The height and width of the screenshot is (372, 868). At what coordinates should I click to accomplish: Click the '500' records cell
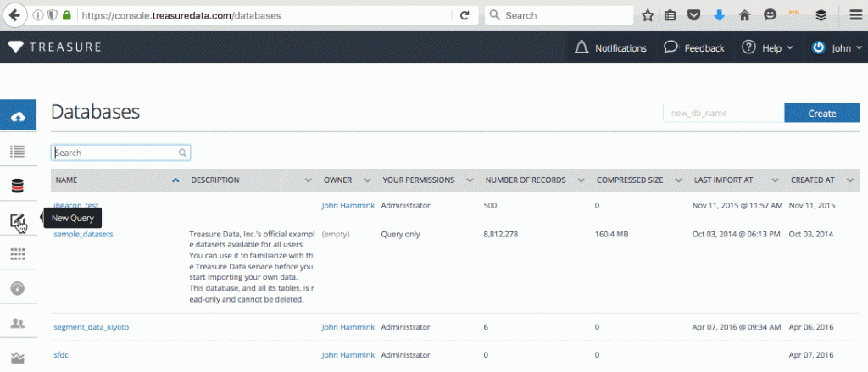tap(491, 205)
